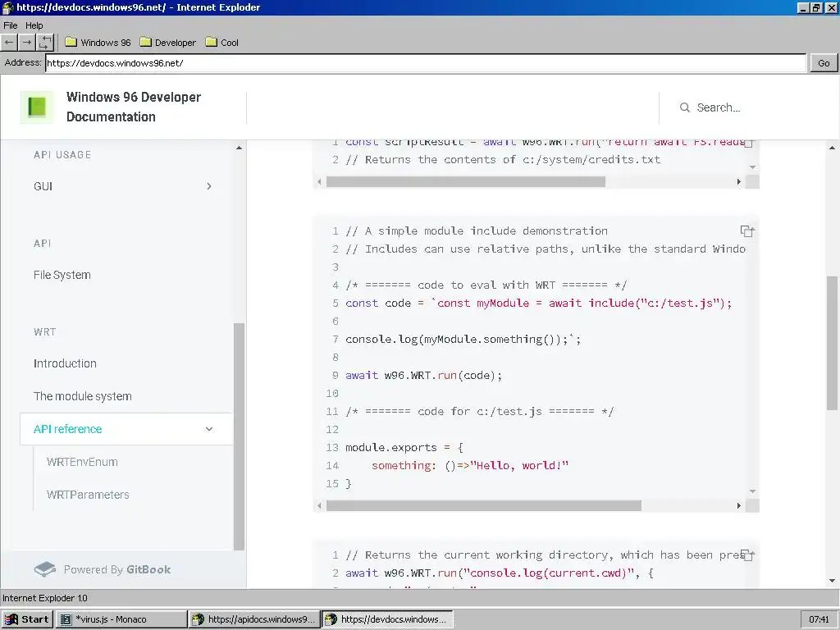This screenshot has width=840, height=630.
Task: Click left arrow of module code scrollbar
Action: (319, 505)
